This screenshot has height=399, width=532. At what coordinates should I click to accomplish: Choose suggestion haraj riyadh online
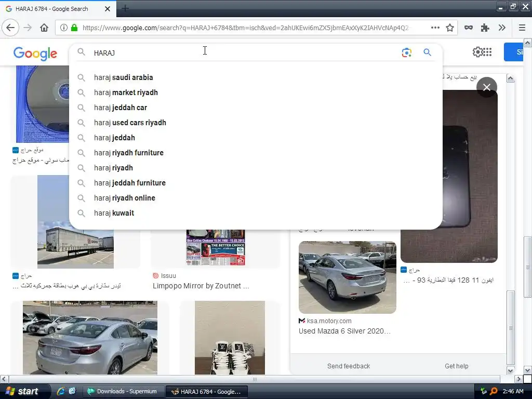pyautogui.click(x=256, y=198)
